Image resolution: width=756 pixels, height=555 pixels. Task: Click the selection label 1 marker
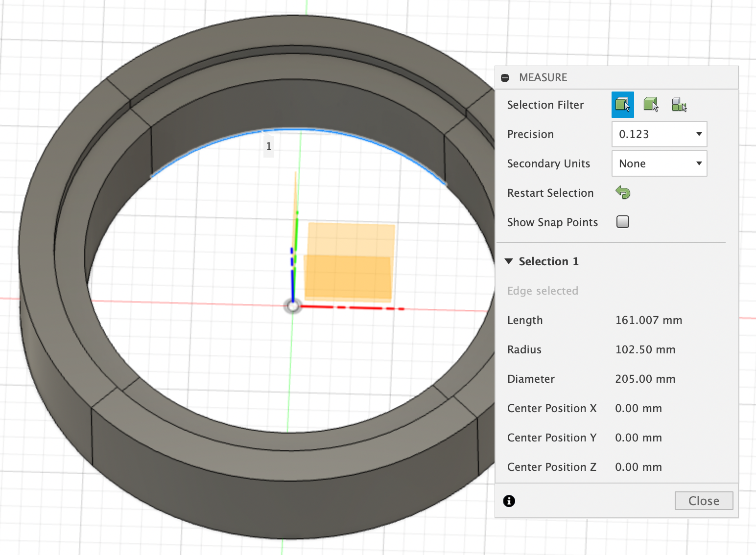(x=268, y=146)
